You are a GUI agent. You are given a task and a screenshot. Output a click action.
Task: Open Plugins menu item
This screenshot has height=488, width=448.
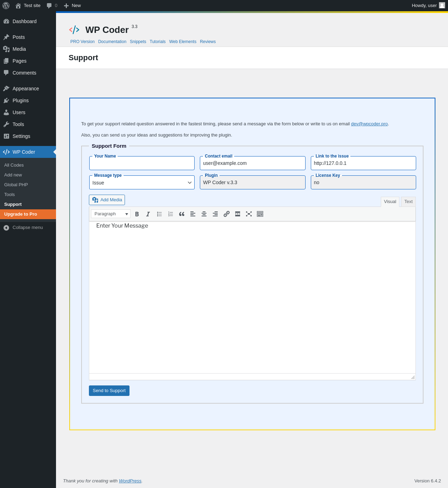pos(28,100)
